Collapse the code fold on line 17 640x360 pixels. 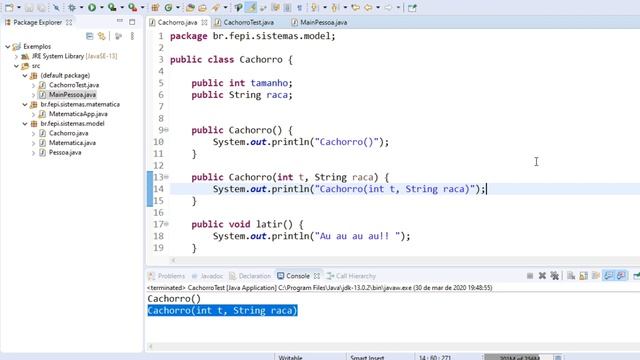pyautogui.click(x=167, y=224)
